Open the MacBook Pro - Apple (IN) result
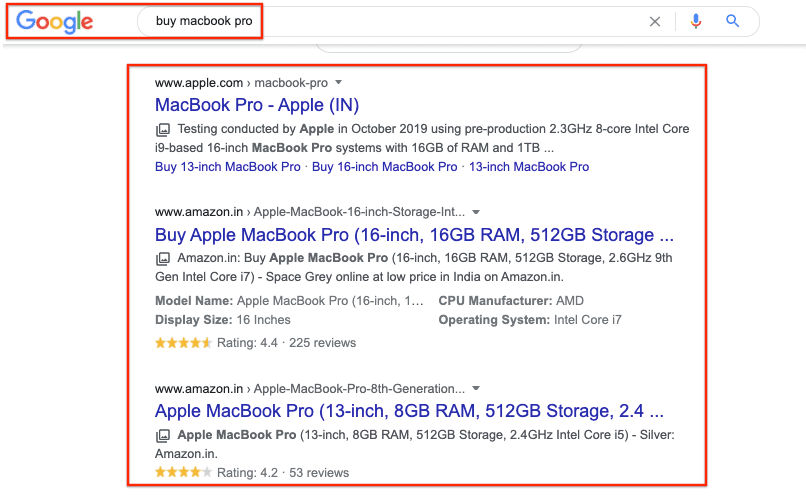This screenshot has height=496, width=806. tap(257, 105)
